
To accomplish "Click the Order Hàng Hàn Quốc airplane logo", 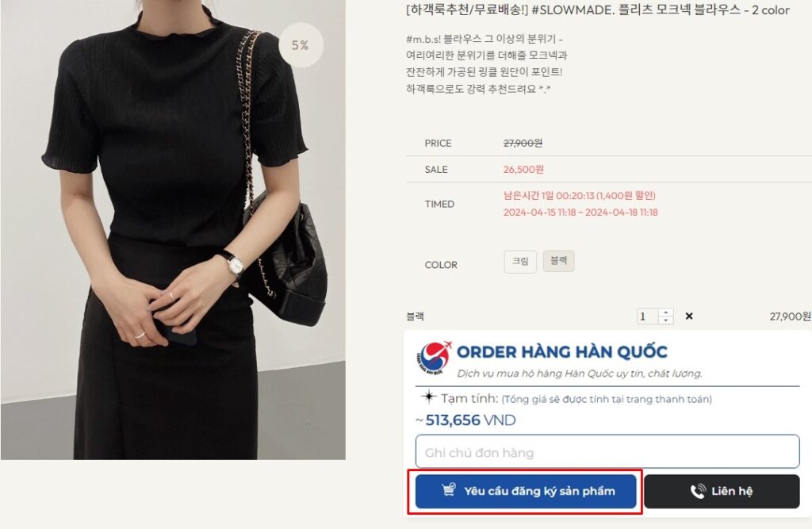I will tap(434, 358).
